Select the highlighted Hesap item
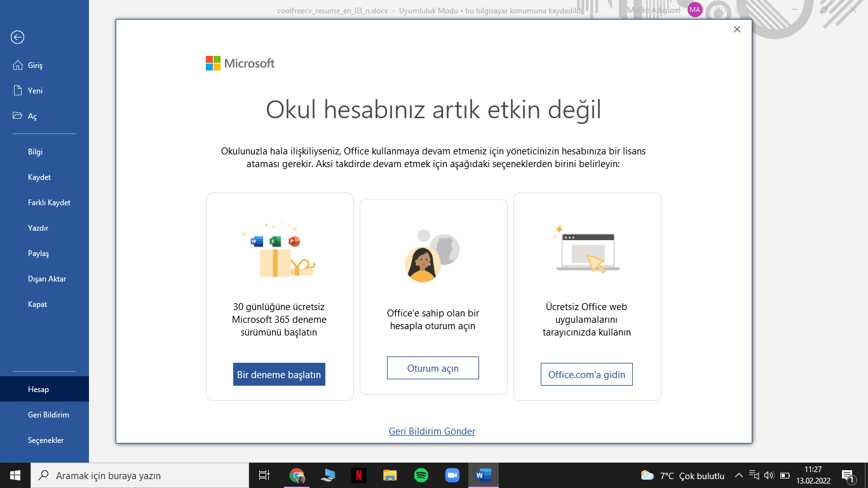This screenshot has width=868, height=488. [x=44, y=390]
